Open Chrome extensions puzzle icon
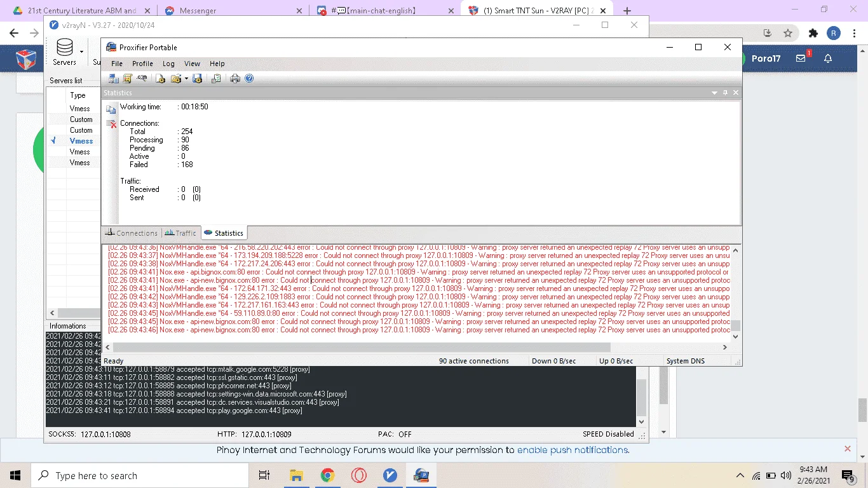 813,33
